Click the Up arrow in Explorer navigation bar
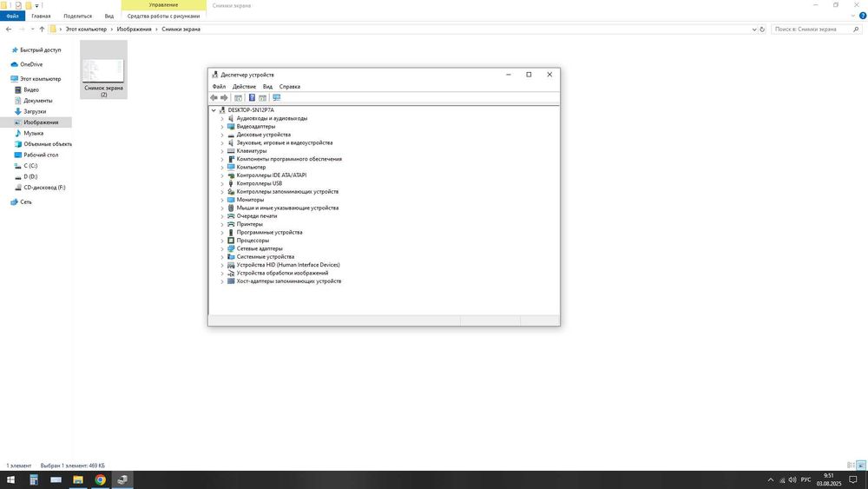Screen dimensions: 868x489 (42, 30)
